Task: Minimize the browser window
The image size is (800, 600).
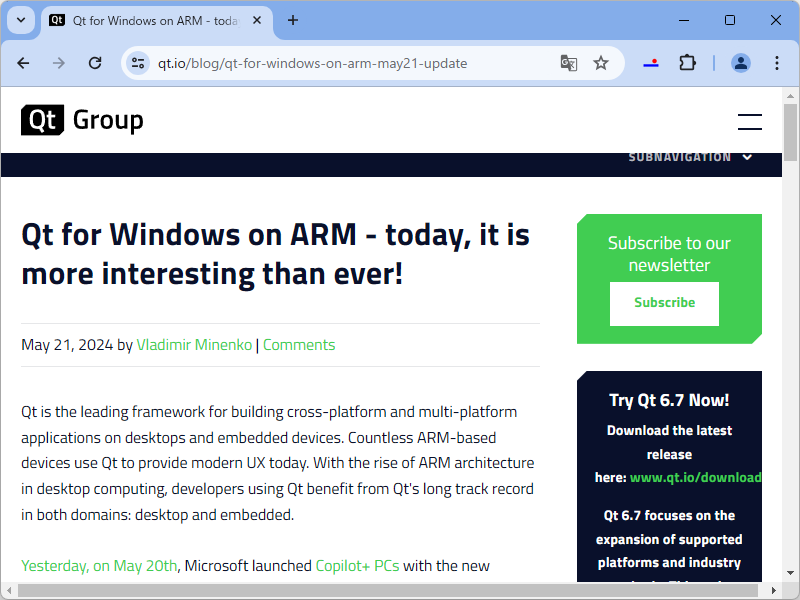Action: click(x=684, y=20)
